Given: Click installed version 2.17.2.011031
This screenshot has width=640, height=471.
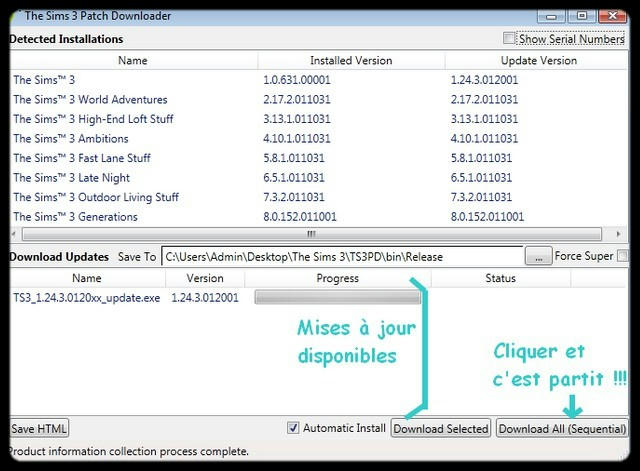Looking at the screenshot, I should (x=297, y=99).
